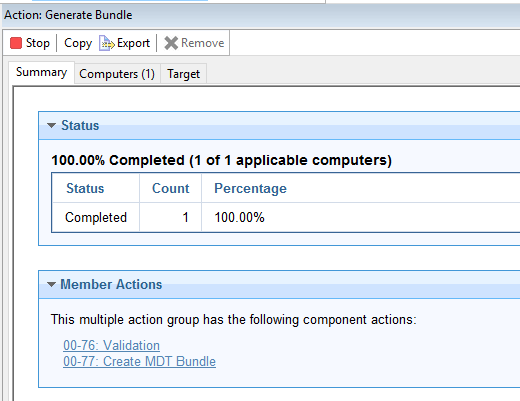The height and width of the screenshot is (401, 520).
Task: Open the Target tab
Action: coord(184,74)
